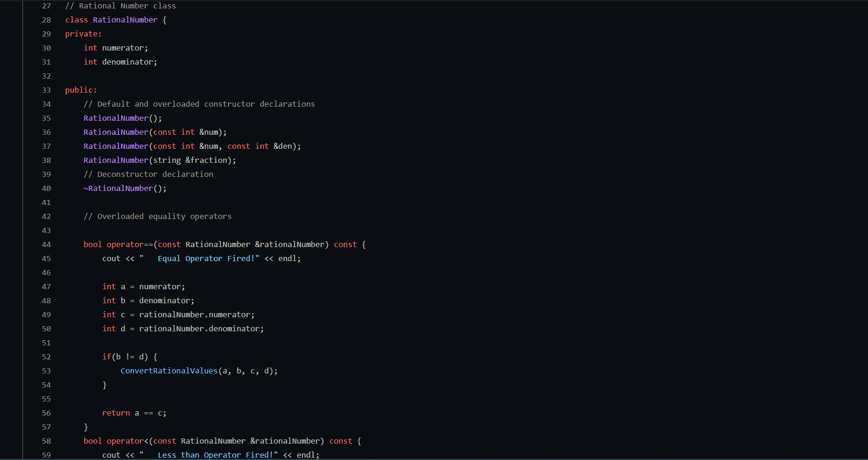Click the 'if' keyword on line 52
Screen dimensions: 868x460
107,357
